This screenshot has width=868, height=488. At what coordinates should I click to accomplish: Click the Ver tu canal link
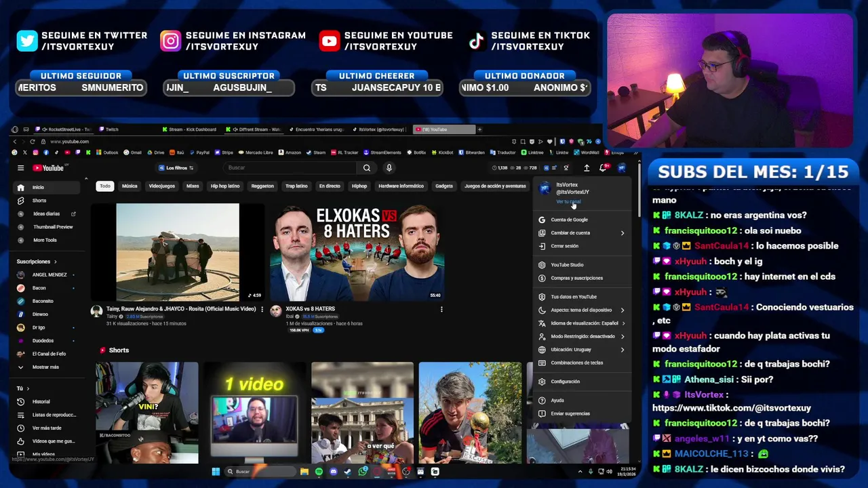coord(568,202)
